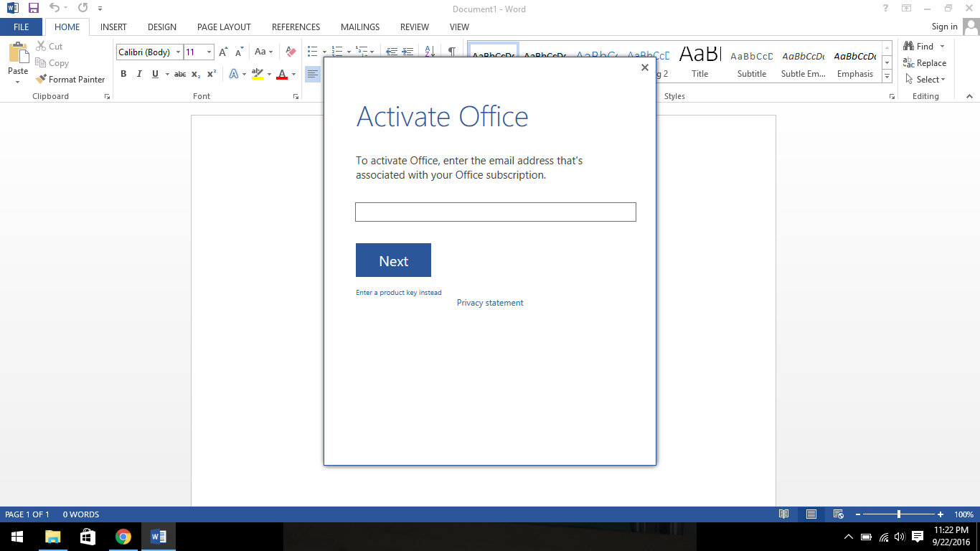Toggle underline formatting

tap(155, 74)
